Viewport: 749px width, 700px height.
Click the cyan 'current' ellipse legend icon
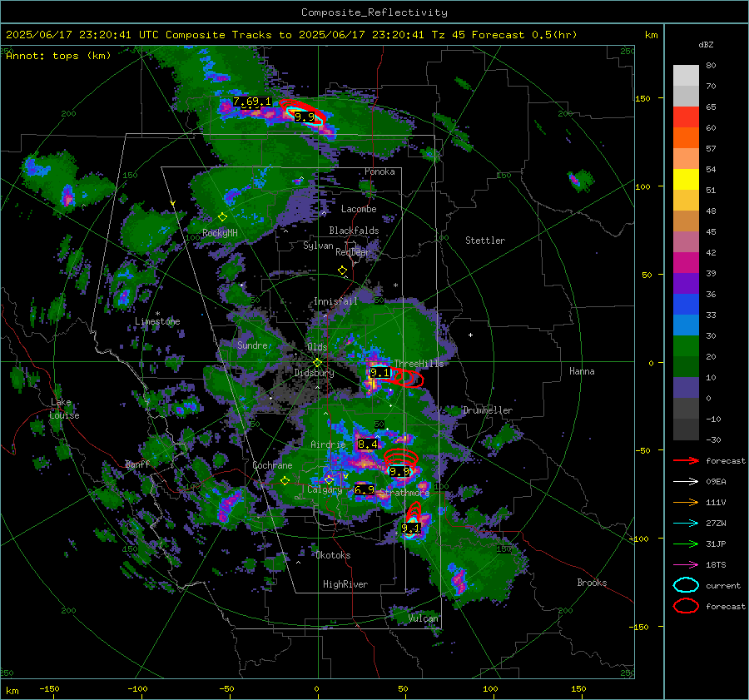686,585
